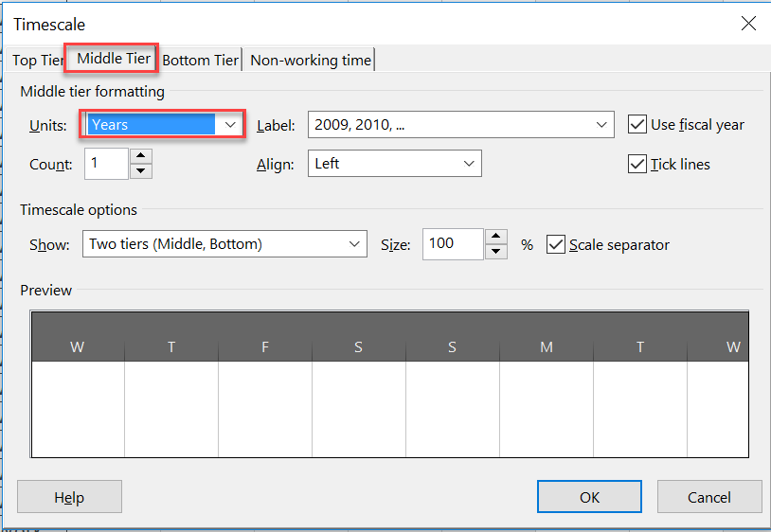
Task: Open the Show tiers dropdown
Action: point(355,244)
